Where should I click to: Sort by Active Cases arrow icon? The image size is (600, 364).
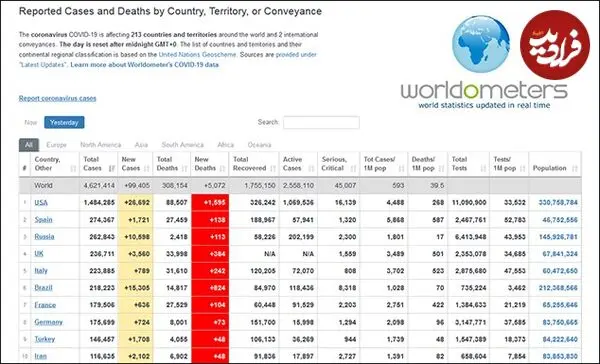point(311,168)
